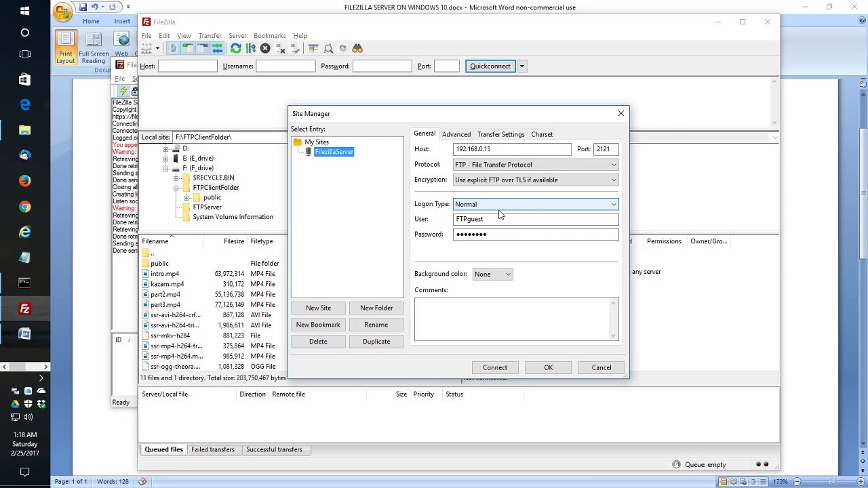
Task: Click the binoculars file search icon
Action: pyautogui.click(x=357, y=48)
